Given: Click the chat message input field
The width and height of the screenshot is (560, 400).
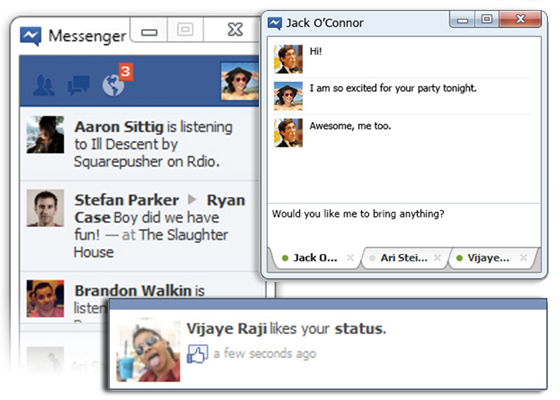Looking at the screenshot, I should (x=404, y=225).
